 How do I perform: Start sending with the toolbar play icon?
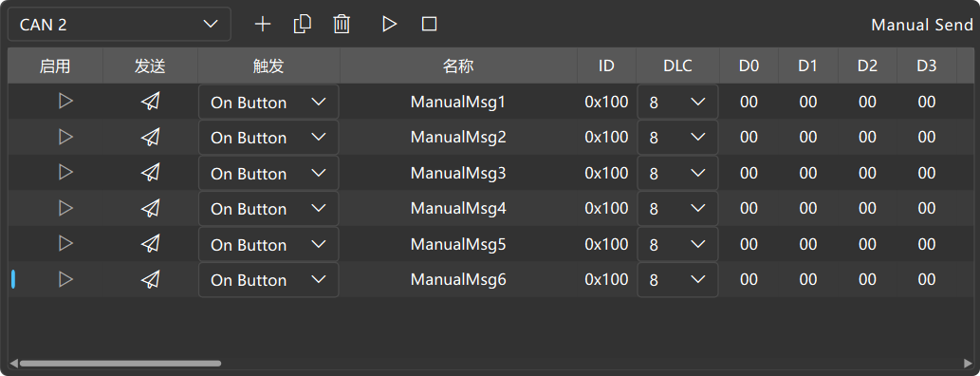[389, 25]
